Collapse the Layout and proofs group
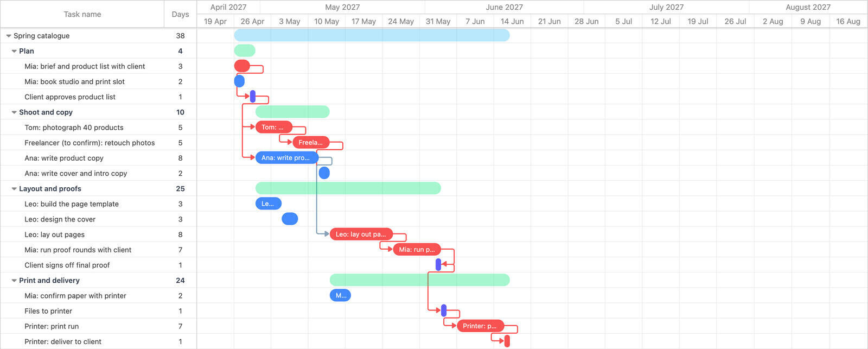This screenshot has width=868, height=349. tap(14, 189)
